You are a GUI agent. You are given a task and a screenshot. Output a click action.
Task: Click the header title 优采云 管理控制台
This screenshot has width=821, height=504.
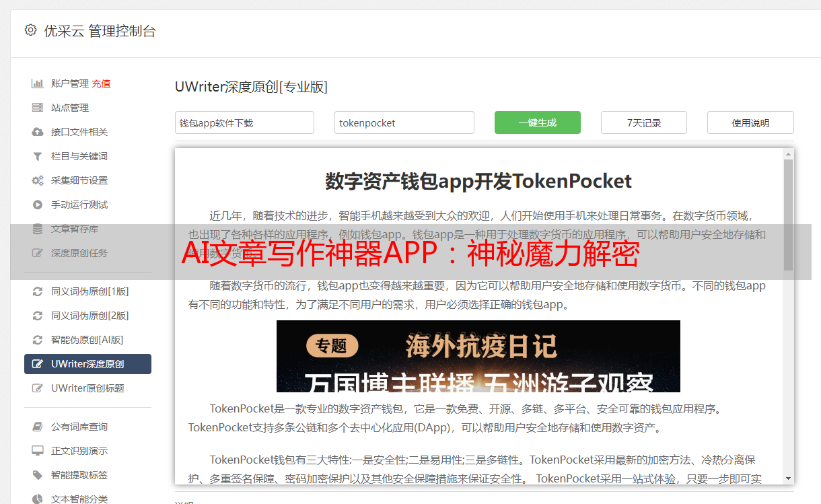(x=100, y=31)
